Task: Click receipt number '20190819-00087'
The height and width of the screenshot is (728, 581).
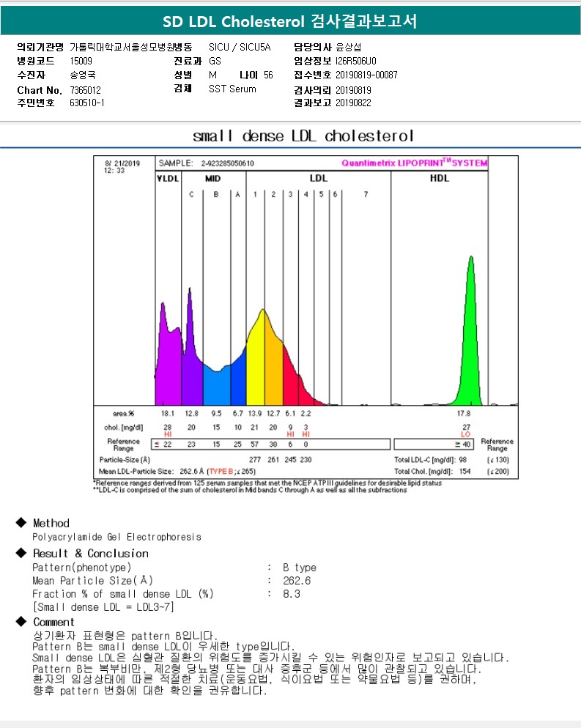Action: [366, 75]
